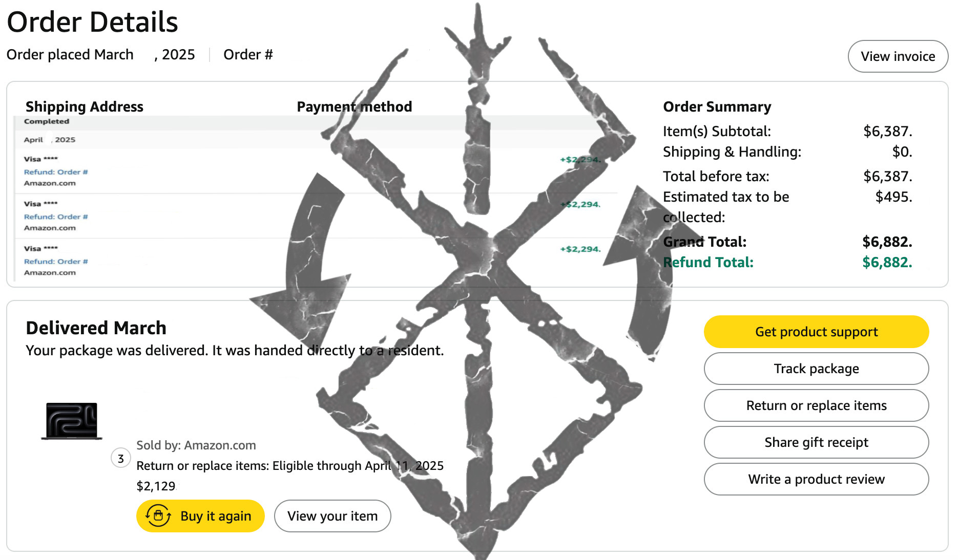Viewport: 958px width, 560px height.
Task: Click Share gift receipt button
Action: (x=816, y=442)
